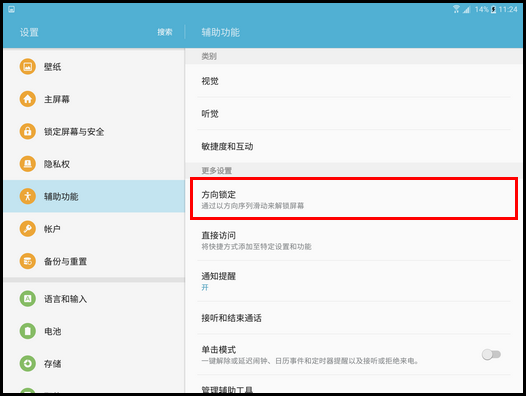The image size is (526, 396).
Task: Click the home screen (主屏幕) house icon
Action: tap(28, 99)
